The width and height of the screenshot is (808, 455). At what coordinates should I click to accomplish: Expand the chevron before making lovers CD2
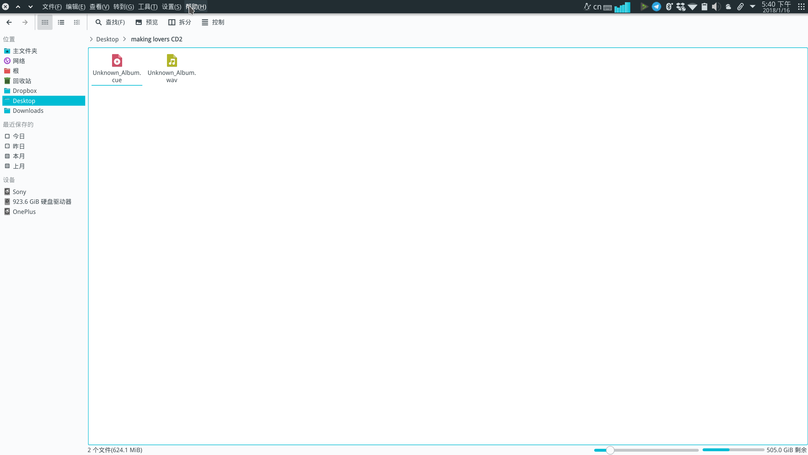[125, 39]
